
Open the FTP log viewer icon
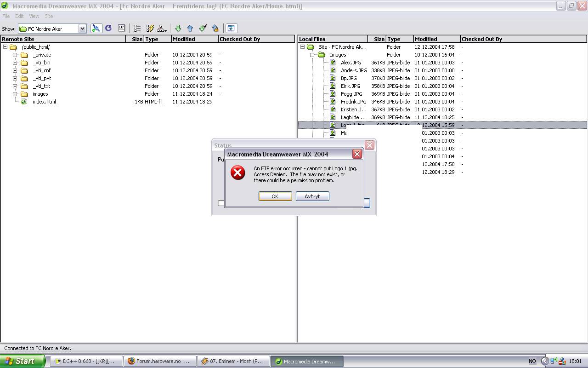pos(121,29)
